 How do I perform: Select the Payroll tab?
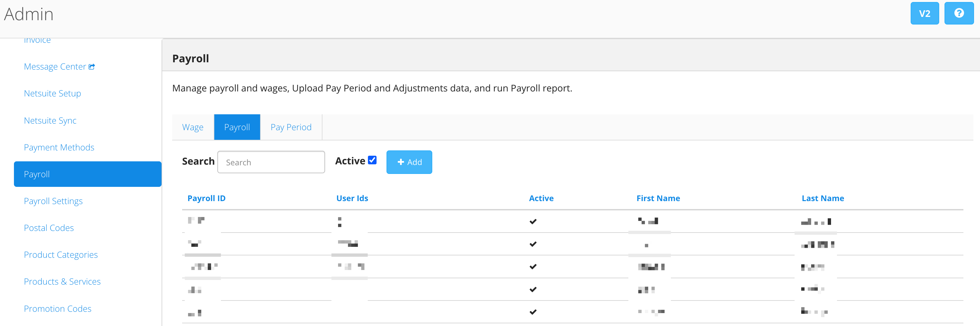click(x=237, y=127)
